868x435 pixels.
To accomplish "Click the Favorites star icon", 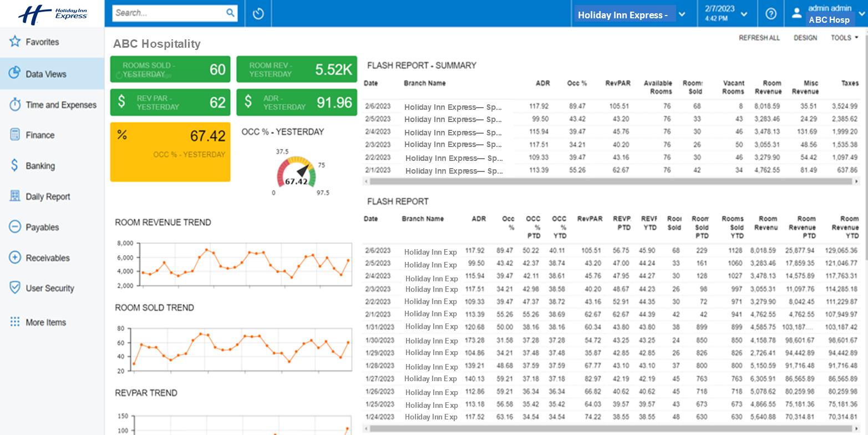I will tap(15, 42).
